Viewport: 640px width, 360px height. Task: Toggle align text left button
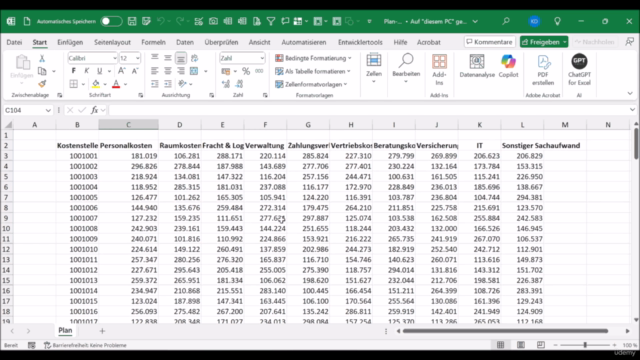click(155, 71)
